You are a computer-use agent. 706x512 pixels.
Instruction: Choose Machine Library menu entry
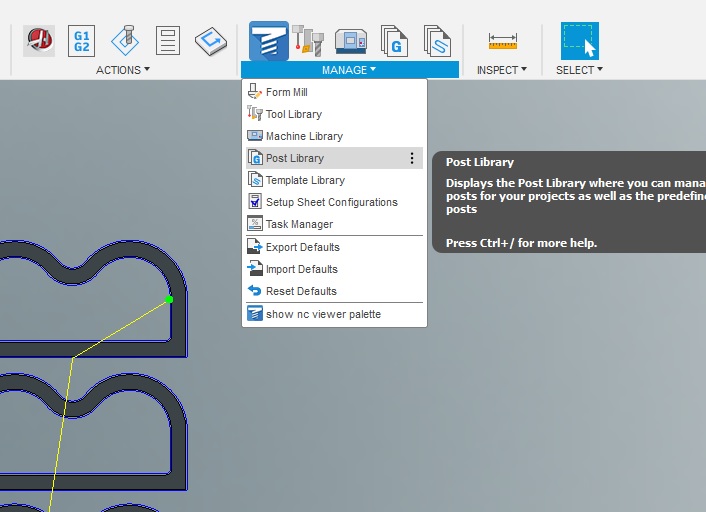(334, 136)
